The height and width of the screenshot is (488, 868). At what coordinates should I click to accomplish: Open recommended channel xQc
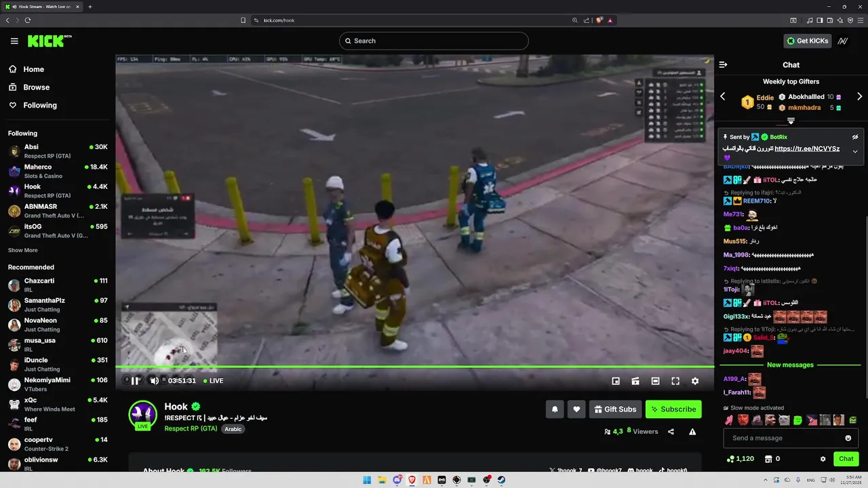[58, 404]
